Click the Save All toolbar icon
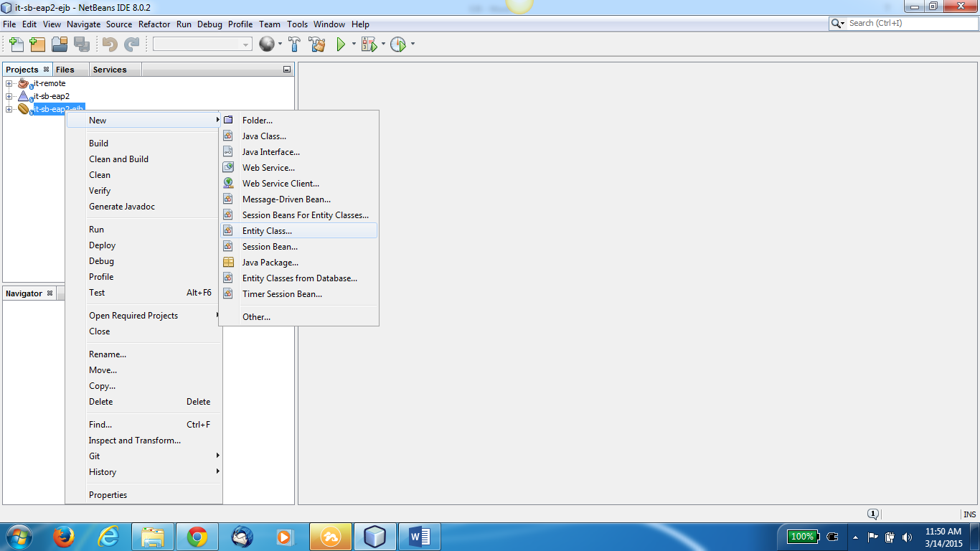The width and height of the screenshot is (980, 551). coord(81,44)
